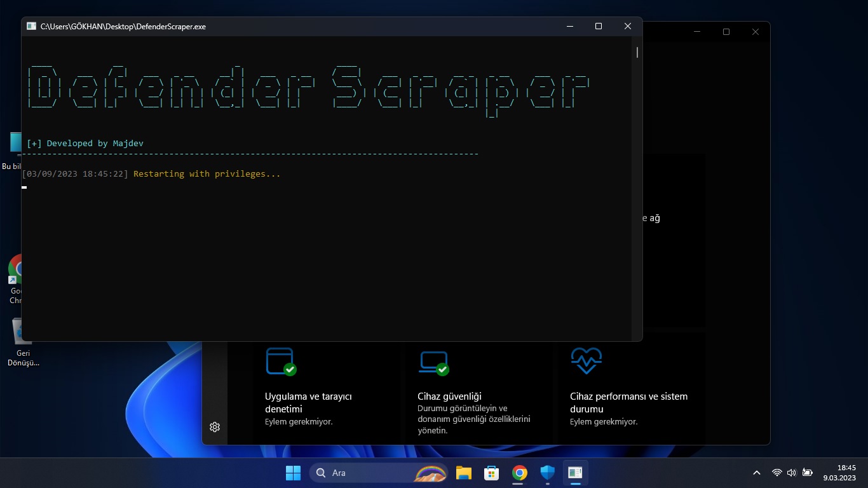Viewport: 868px width, 488px height.
Task: Open the volume tray icon
Action: 792,473
